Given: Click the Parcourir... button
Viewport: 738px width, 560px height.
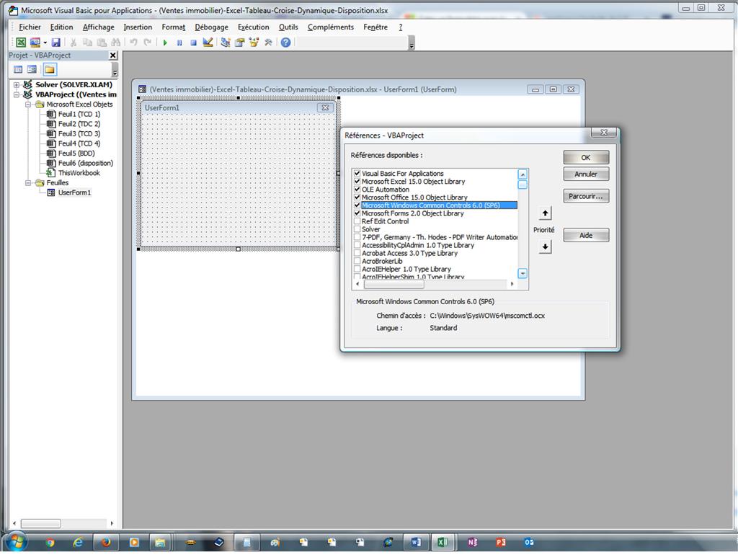Looking at the screenshot, I should 586,196.
